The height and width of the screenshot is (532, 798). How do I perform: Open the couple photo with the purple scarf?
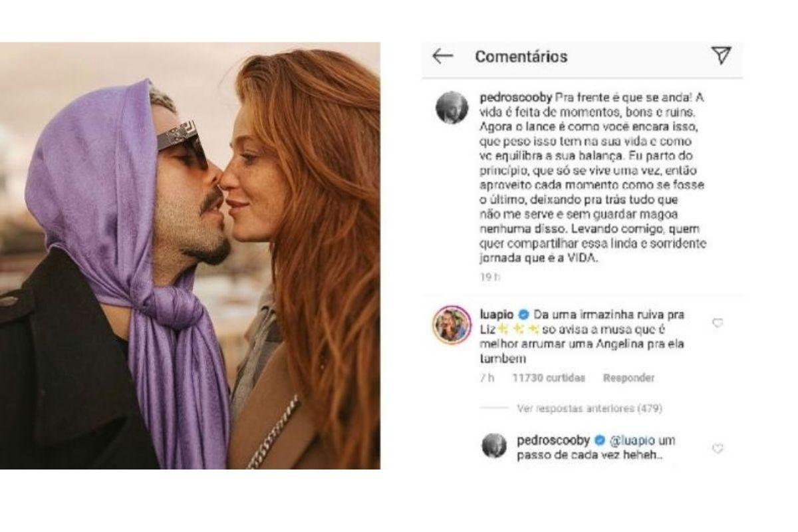coord(190,256)
